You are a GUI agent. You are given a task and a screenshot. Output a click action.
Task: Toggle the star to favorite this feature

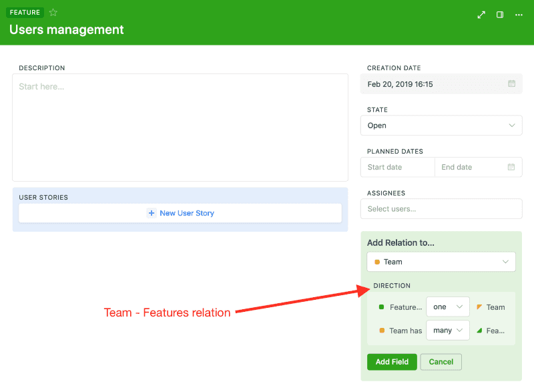click(x=52, y=12)
